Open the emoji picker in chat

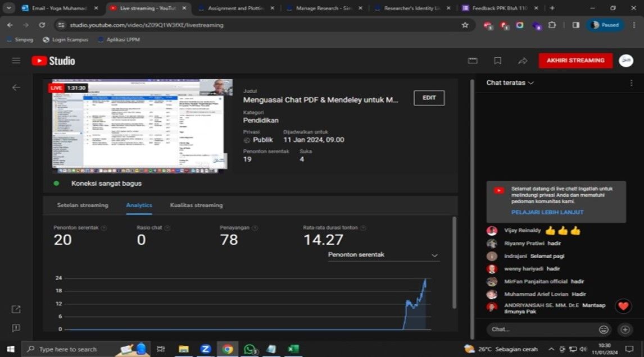[604, 329]
